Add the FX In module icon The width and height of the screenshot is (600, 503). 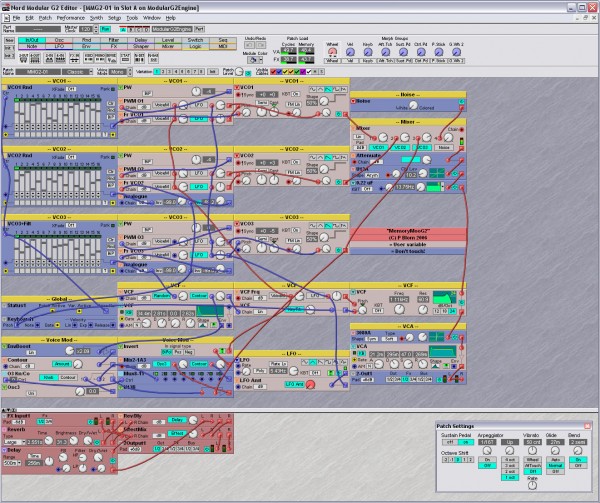(75, 58)
